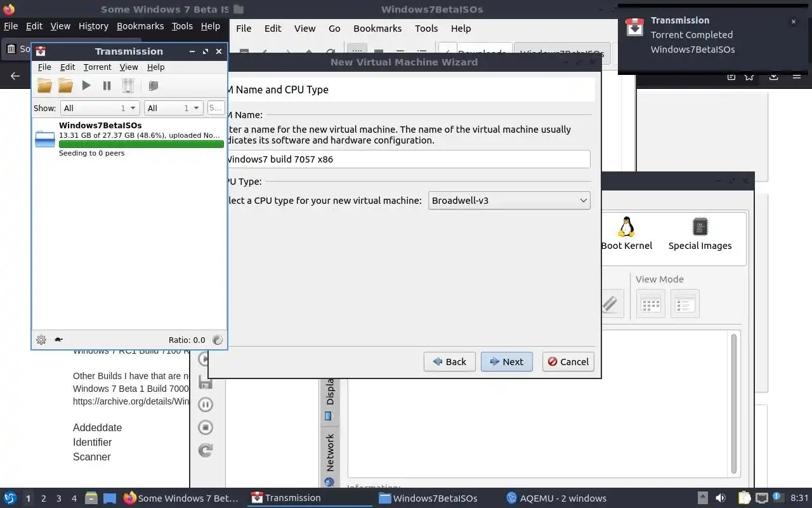
Task: Dismiss the Transmission notification with its X
Action: pos(793,22)
